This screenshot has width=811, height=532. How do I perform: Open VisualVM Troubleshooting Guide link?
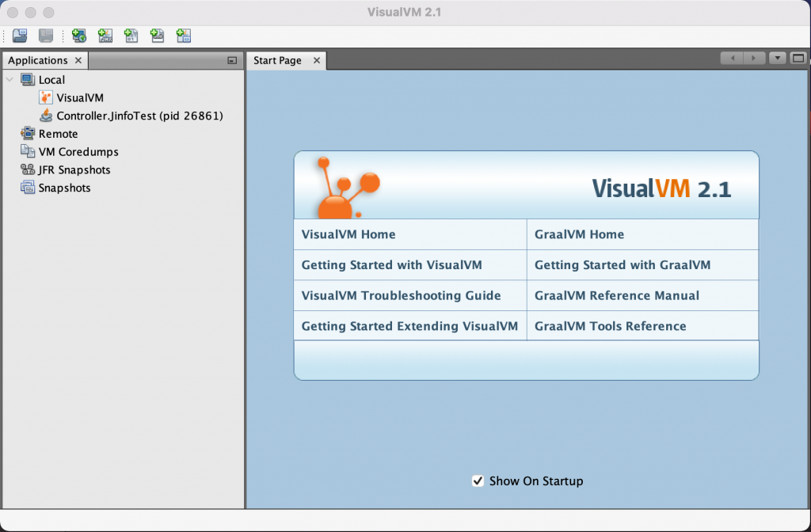(x=401, y=295)
